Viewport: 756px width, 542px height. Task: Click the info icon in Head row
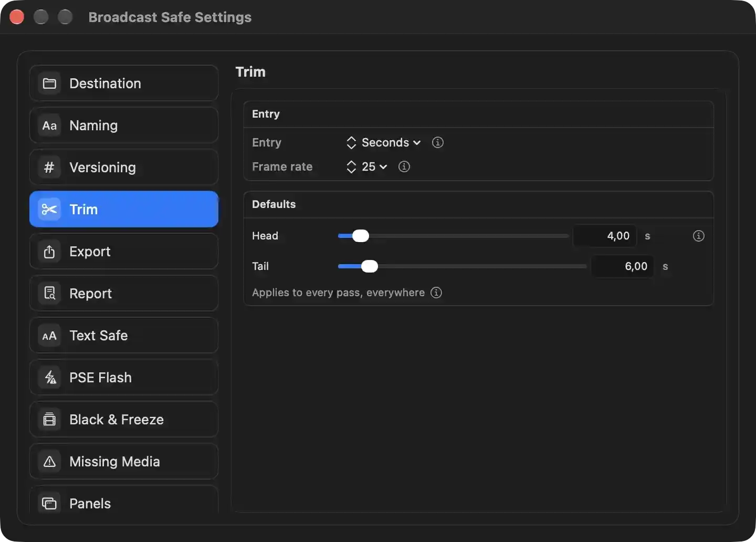tap(698, 236)
